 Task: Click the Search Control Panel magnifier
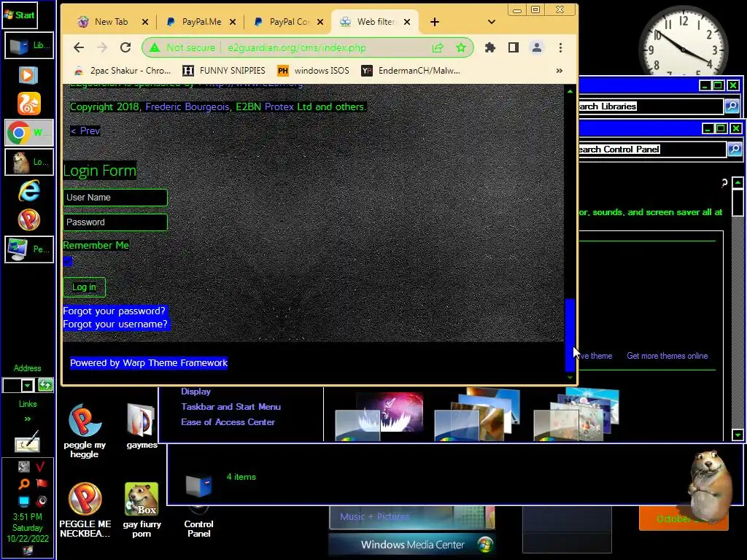735,149
